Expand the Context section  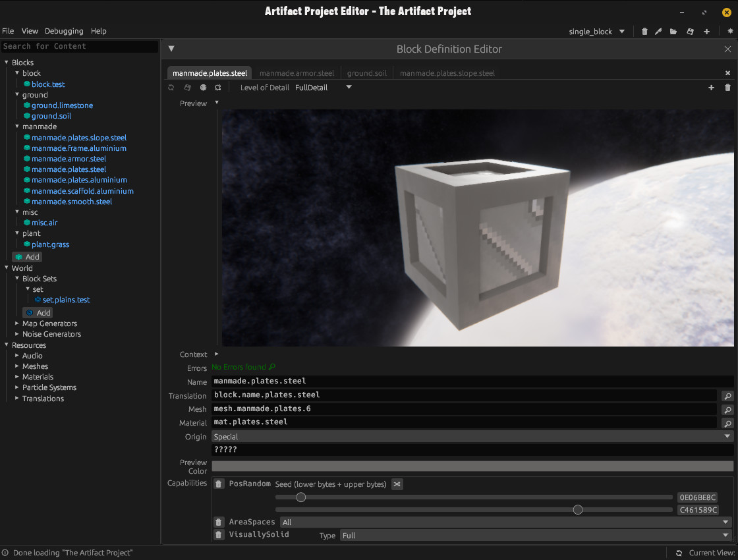click(217, 354)
